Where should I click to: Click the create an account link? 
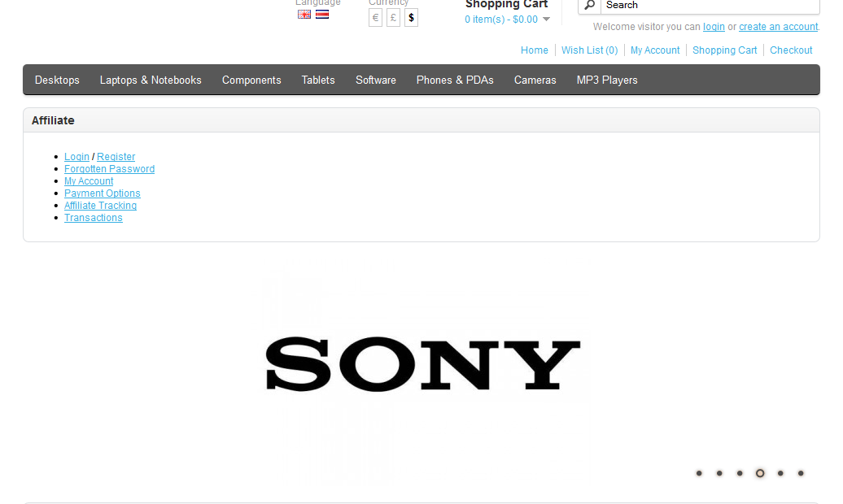778,27
